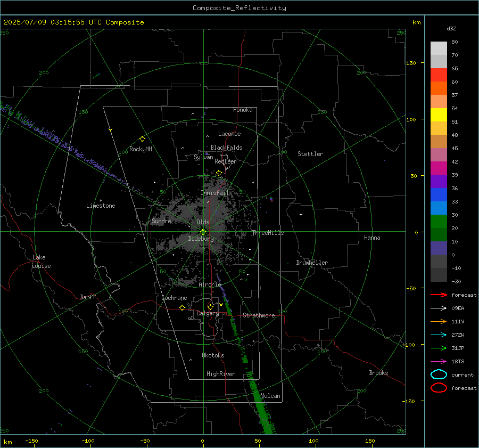Click the red 'forecast' ellipse legend icon
479x448 pixels.
439,388
